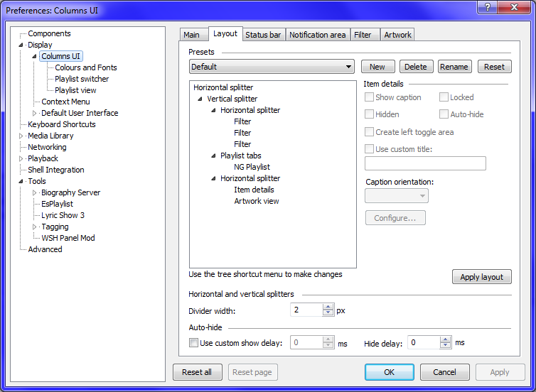Enable Use custom show delay checkbox
Image resolution: width=536 pixels, height=392 pixels.
coord(193,343)
